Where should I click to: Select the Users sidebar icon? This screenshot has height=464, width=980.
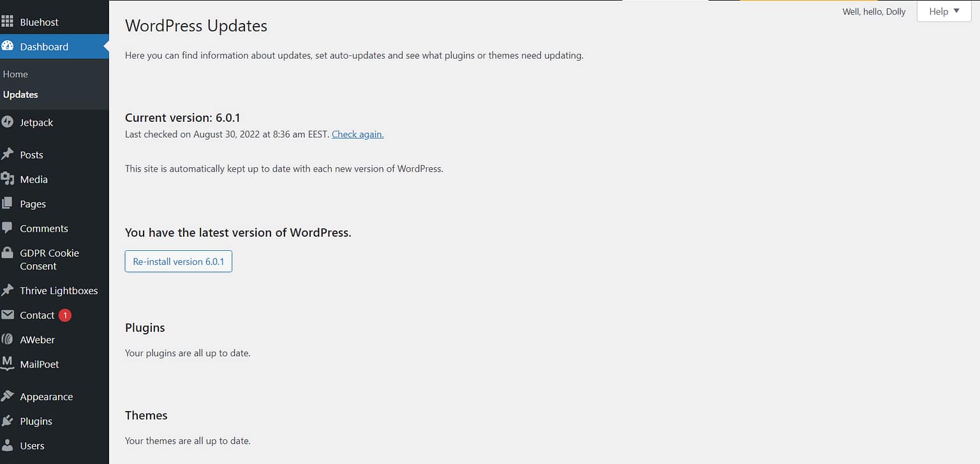(9, 445)
